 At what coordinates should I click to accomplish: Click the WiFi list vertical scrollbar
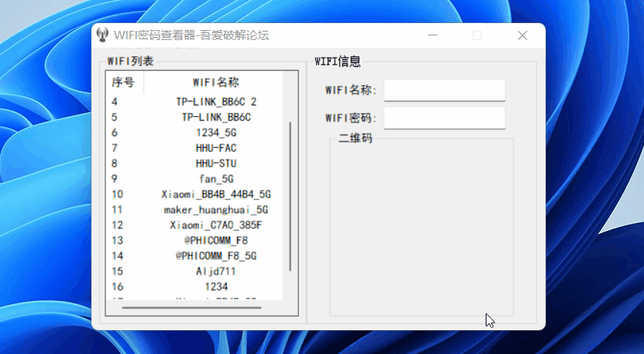(290, 195)
